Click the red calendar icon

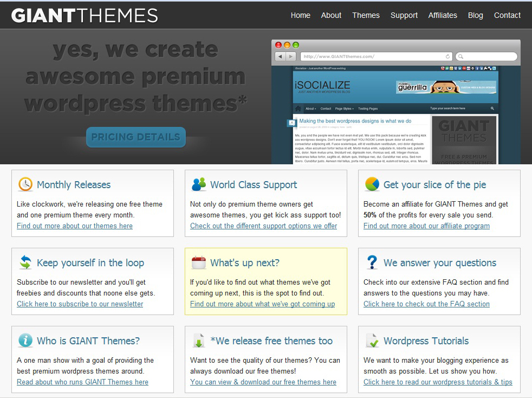point(199,262)
